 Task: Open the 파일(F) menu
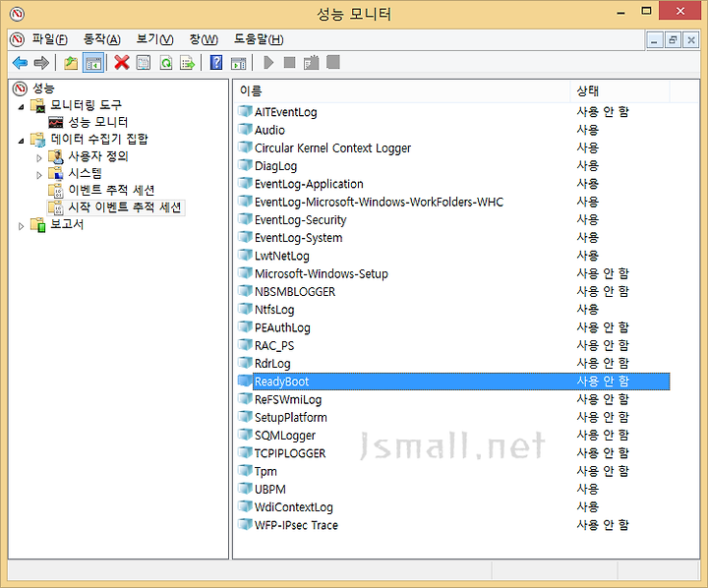pos(50,39)
